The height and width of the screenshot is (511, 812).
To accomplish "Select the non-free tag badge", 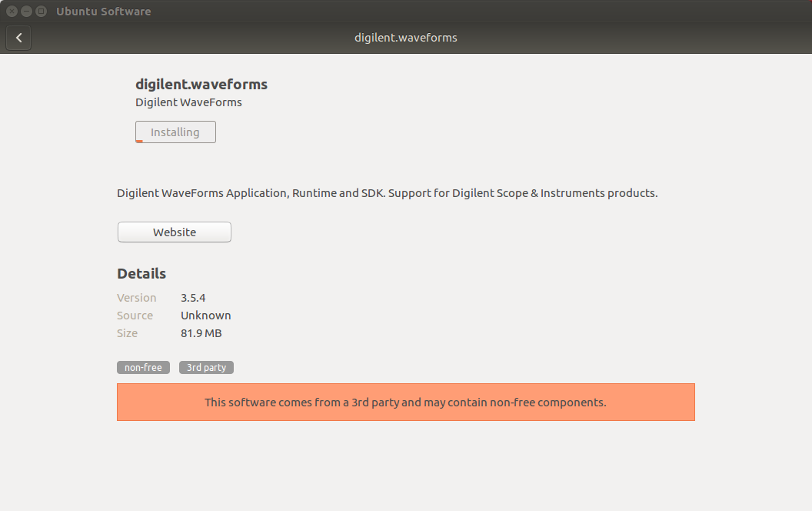I will point(144,367).
